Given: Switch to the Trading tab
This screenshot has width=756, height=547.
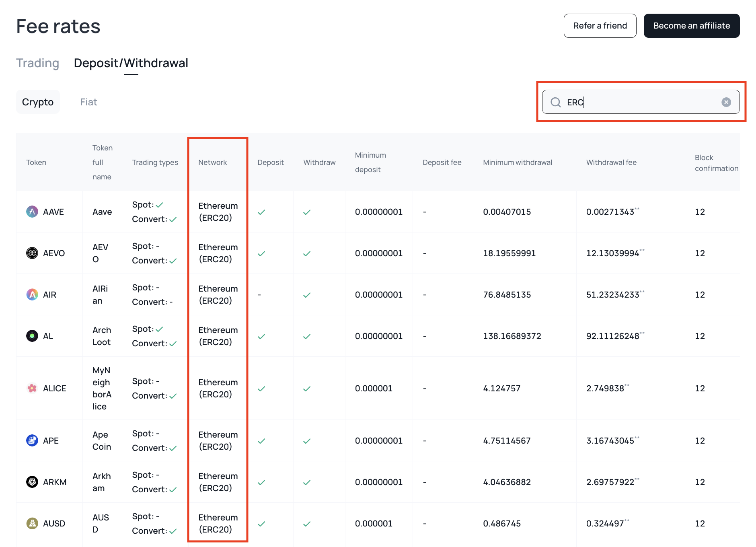Looking at the screenshot, I should click(37, 63).
